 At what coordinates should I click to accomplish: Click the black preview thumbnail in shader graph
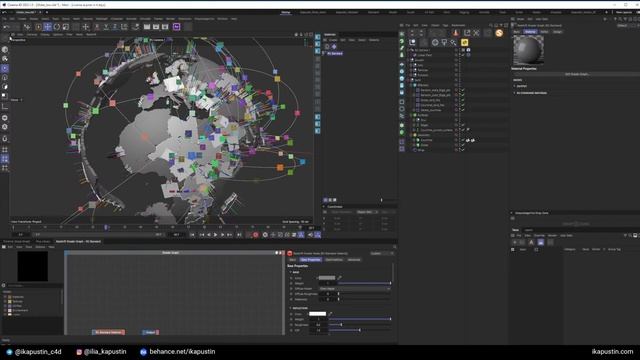[33, 266]
